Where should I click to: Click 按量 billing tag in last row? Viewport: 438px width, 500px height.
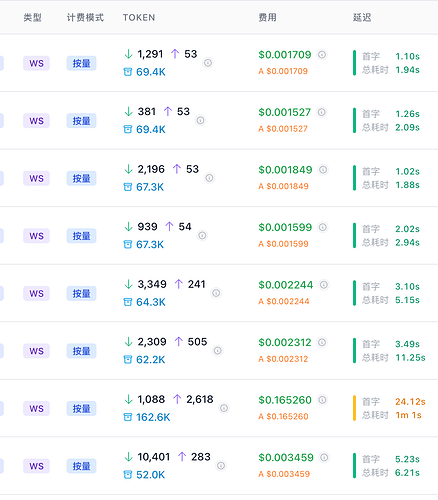[x=81, y=466]
